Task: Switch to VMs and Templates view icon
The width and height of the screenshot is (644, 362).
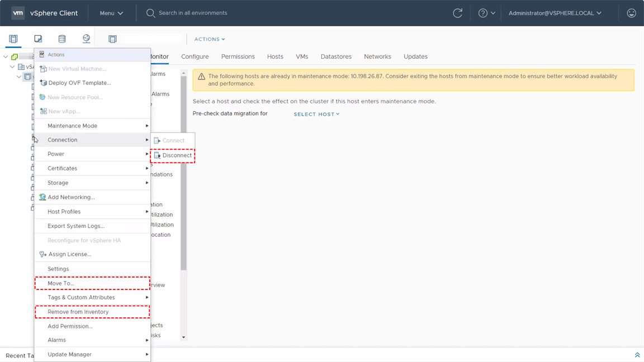Action: click(38, 39)
